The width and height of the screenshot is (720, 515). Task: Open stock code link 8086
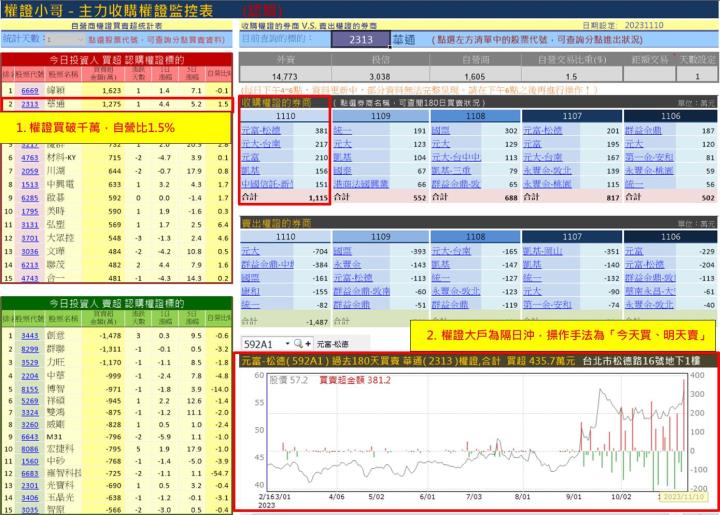(30, 449)
